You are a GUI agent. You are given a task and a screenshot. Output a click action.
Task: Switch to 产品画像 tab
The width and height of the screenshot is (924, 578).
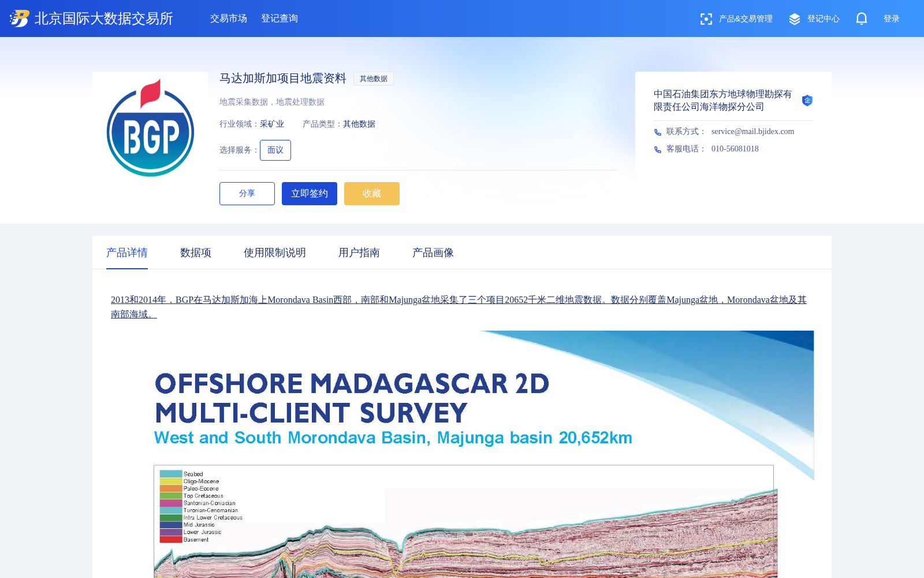pos(433,253)
